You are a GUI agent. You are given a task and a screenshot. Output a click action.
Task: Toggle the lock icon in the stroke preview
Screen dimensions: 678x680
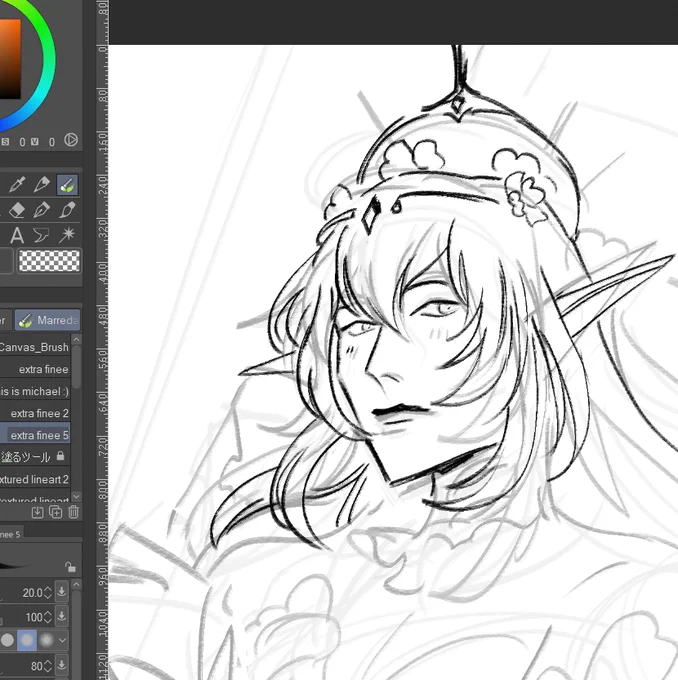(x=70, y=567)
